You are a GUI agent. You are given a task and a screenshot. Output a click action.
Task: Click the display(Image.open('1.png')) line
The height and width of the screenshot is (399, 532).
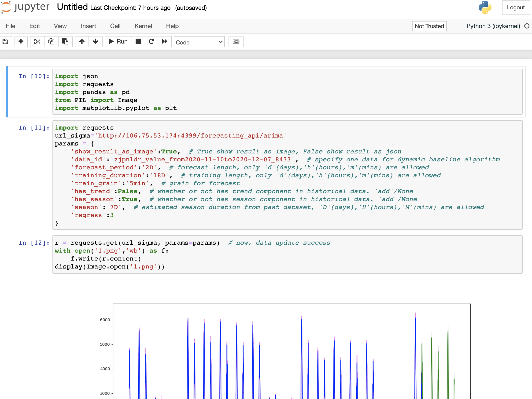coord(110,266)
